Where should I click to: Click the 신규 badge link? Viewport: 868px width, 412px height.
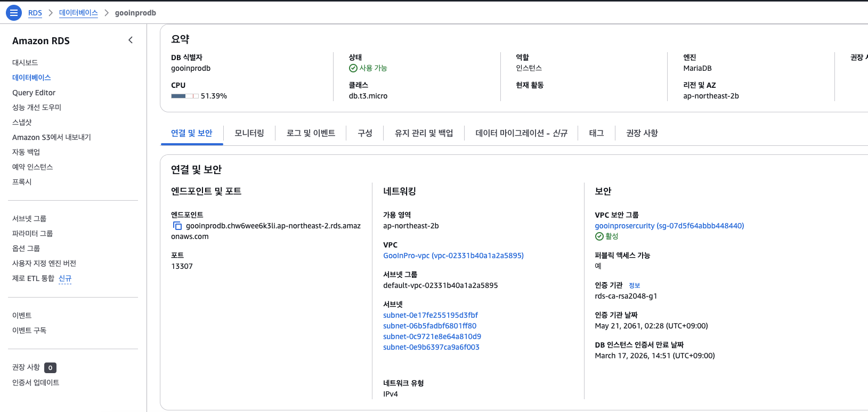(65, 278)
